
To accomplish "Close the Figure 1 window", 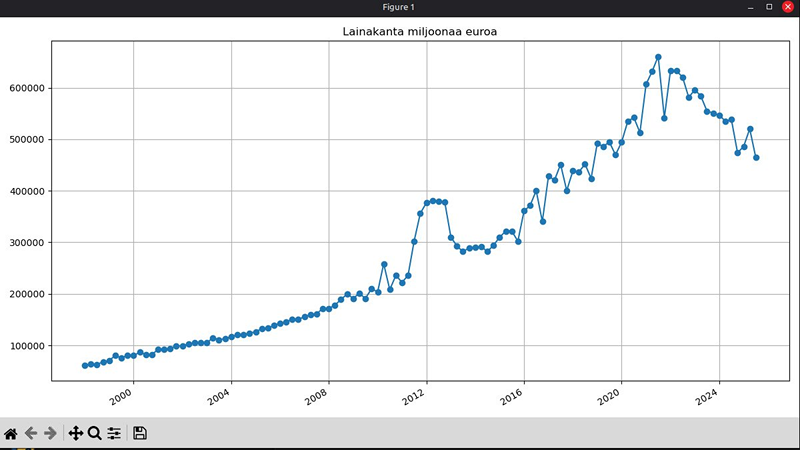I will click(x=788, y=7).
